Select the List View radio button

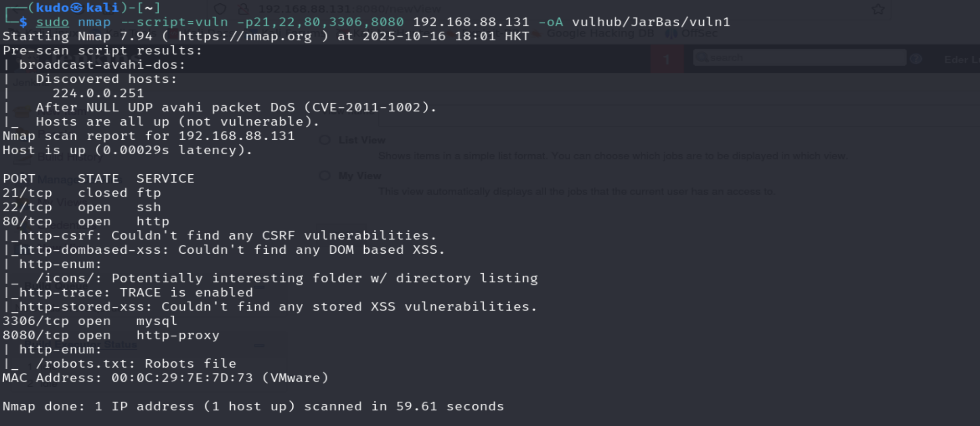[325, 140]
